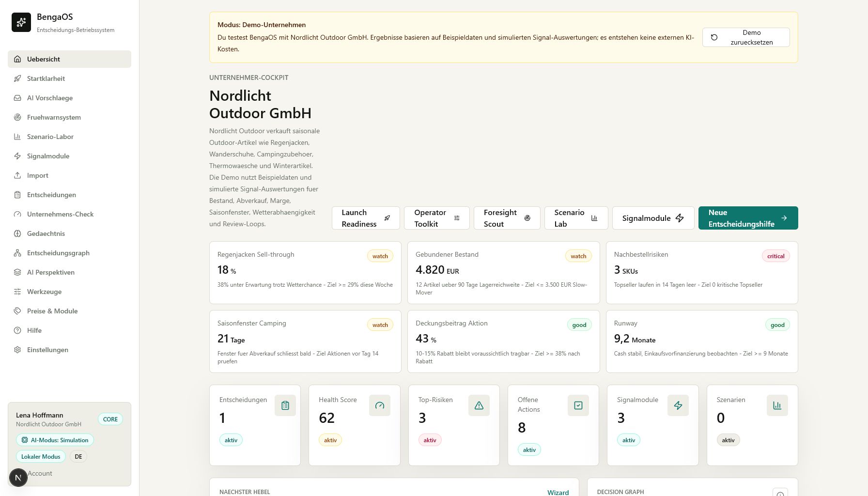The image size is (868, 496).
Task: Open the Gebundener Bestand card
Action: point(504,273)
